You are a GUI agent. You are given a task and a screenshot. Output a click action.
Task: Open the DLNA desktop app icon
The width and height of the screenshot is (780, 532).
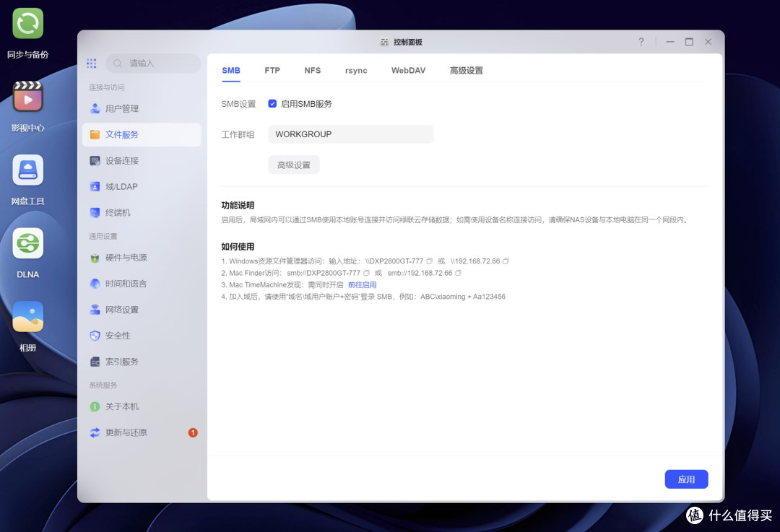pos(28,243)
